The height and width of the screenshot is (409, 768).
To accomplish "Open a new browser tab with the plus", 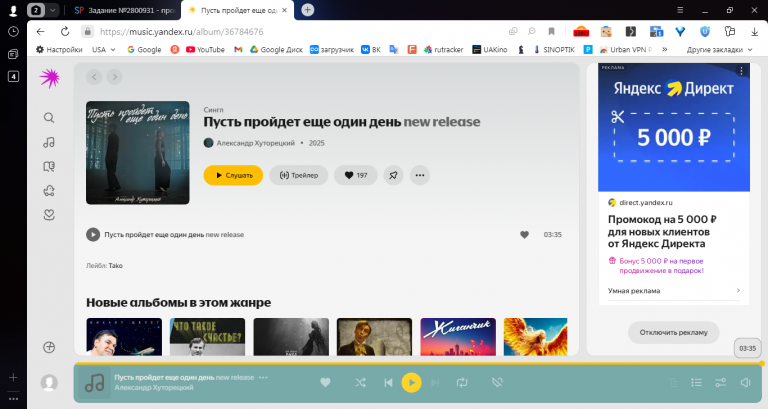I will pos(308,10).
